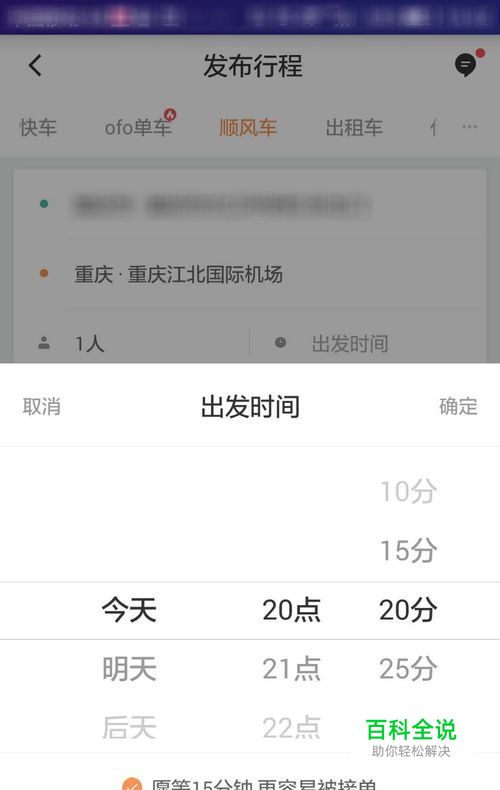Tap the clock icon beside 出发时间
This screenshot has height=790, width=500.
280,343
